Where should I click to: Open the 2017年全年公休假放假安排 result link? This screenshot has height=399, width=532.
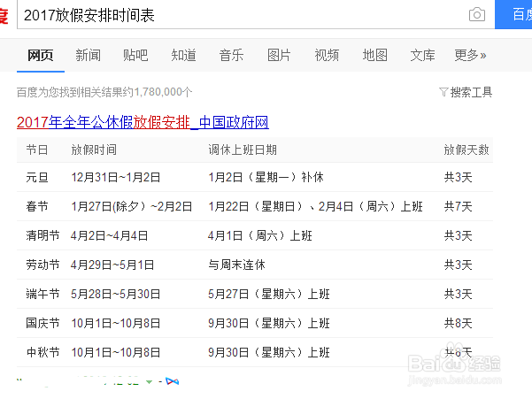[143, 122]
